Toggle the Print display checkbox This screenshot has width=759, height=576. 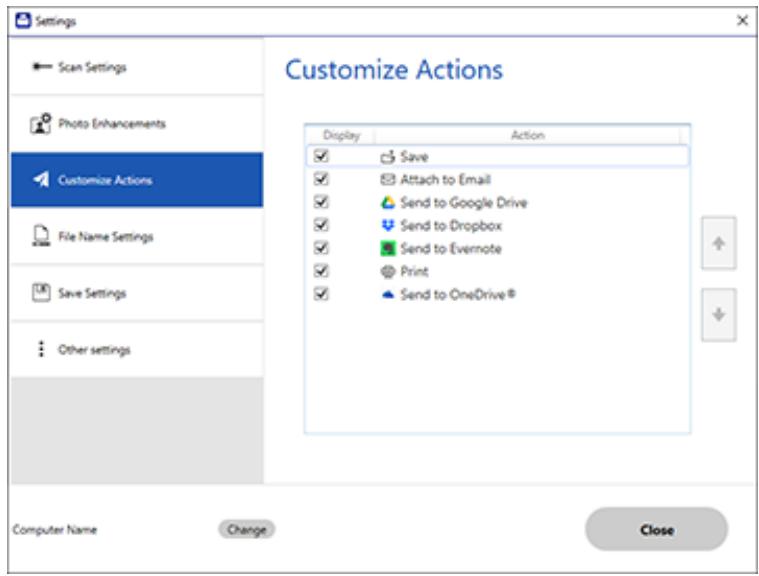(321, 271)
